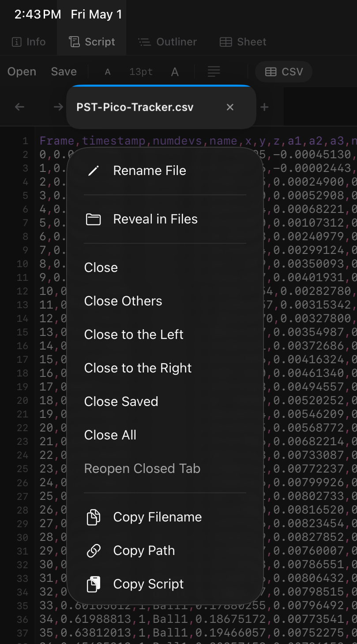Click the Open button
The image size is (357, 644).
tap(22, 71)
